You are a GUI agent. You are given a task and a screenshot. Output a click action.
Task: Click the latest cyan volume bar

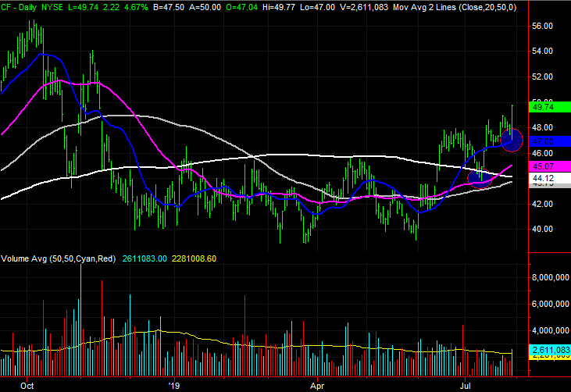click(x=512, y=362)
